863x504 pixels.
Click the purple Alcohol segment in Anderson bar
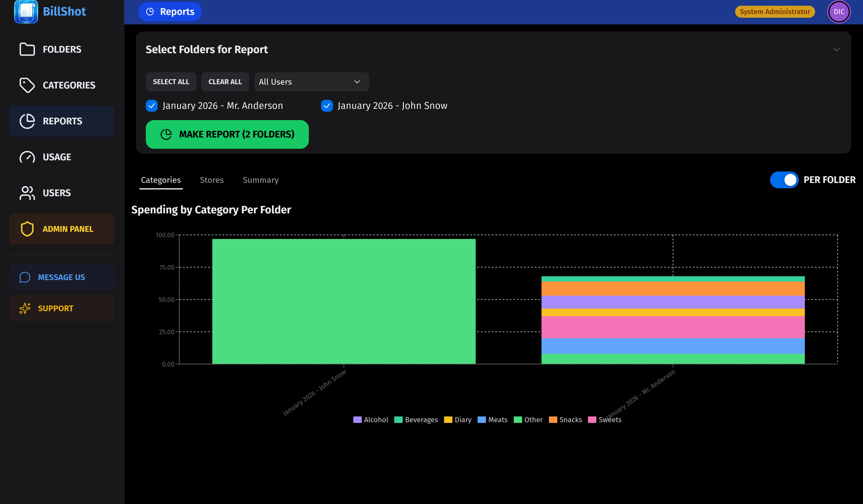click(x=673, y=302)
